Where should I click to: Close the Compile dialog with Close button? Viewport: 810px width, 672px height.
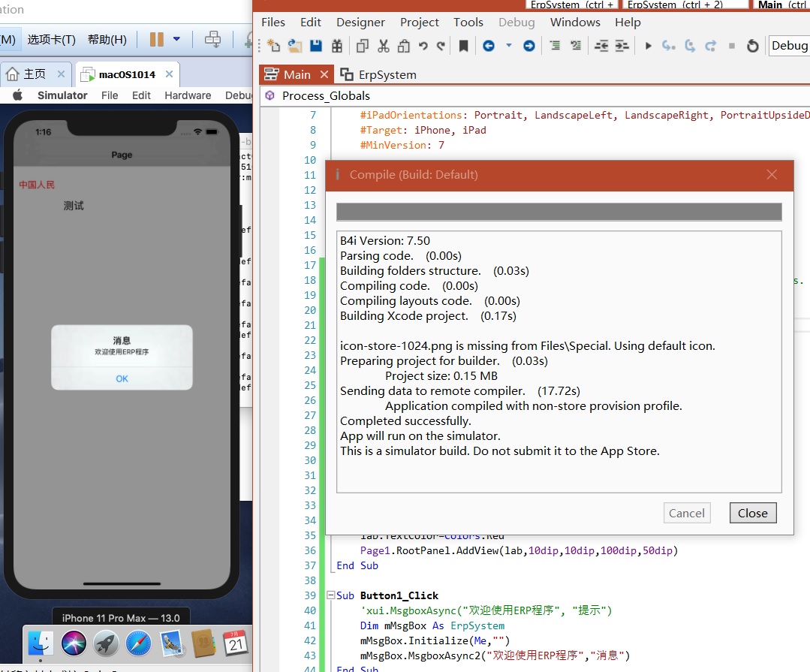click(752, 513)
